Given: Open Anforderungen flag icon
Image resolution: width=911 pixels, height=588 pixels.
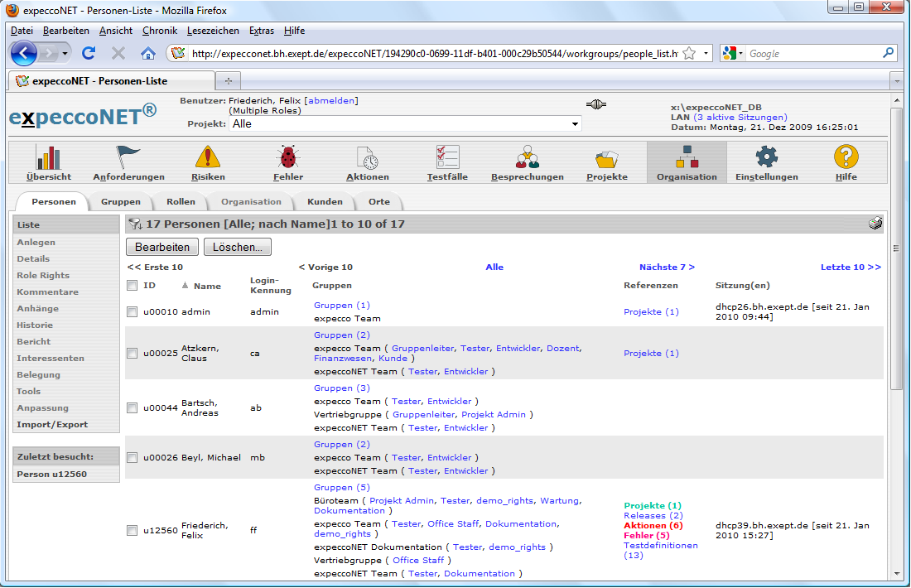Looking at the screenshot, I should coord(128,157).
